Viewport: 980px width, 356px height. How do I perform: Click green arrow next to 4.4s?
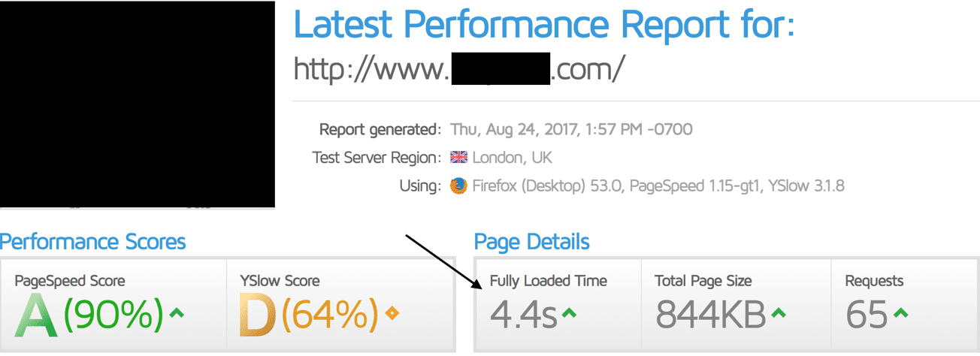coord(569,312)
